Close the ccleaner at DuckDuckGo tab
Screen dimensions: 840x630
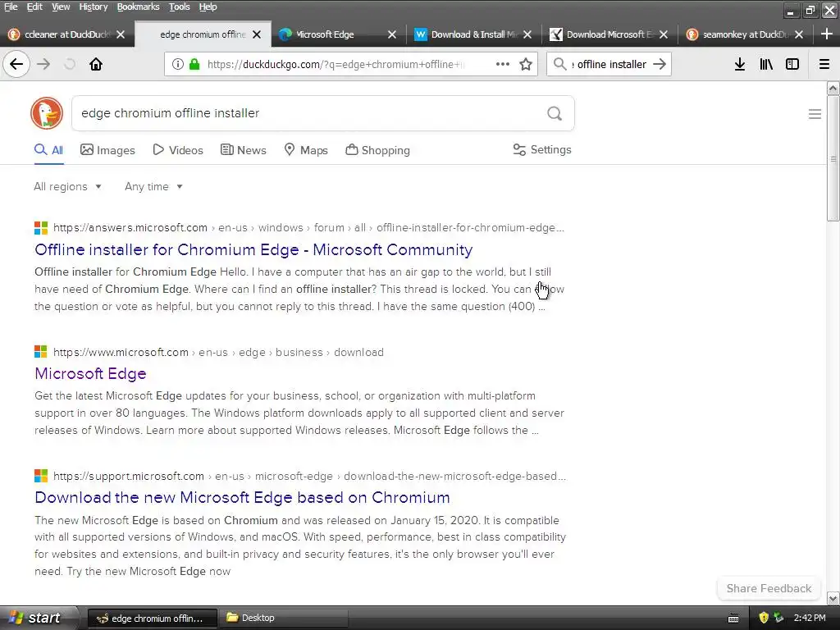[x=121, y=34]
